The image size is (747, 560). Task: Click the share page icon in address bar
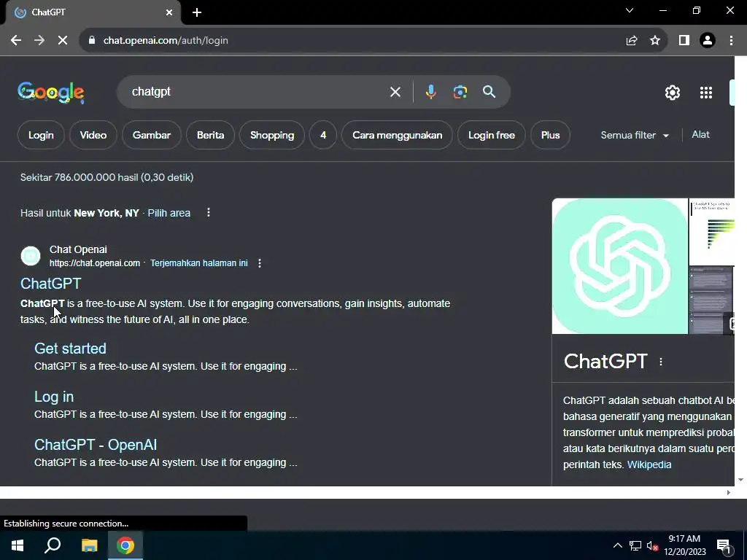tap(632, 41)
